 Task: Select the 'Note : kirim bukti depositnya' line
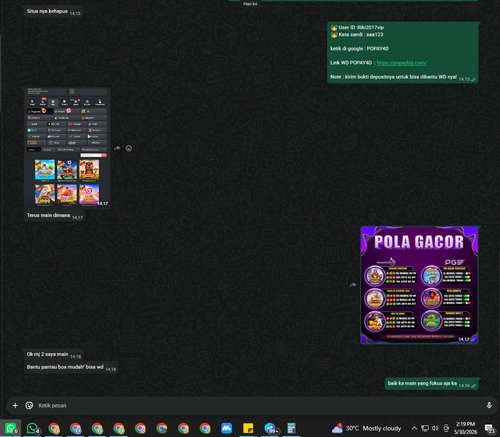(393, 77)
